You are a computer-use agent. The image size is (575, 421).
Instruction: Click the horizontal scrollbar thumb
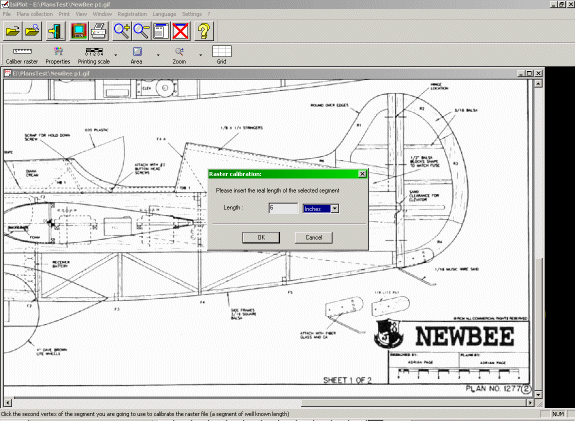[414, 403]
